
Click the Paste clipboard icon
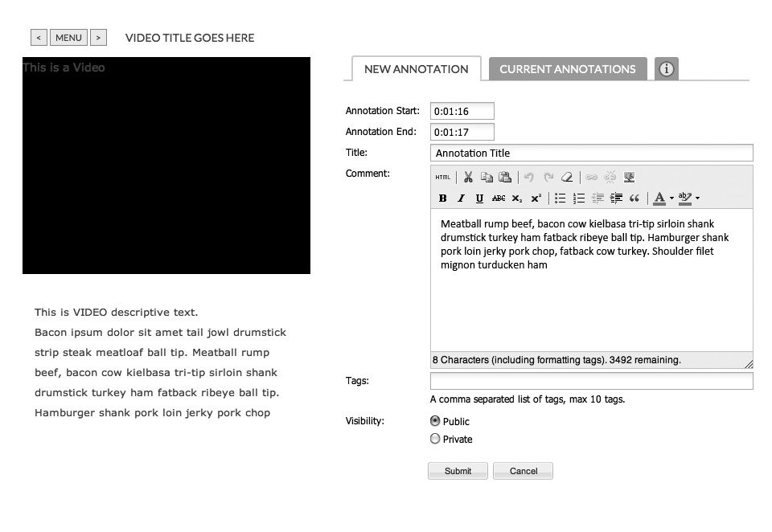point(505,178)
